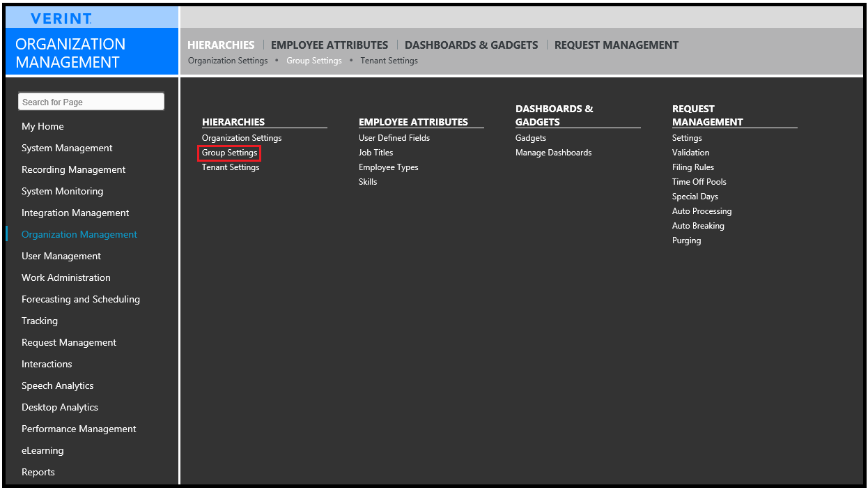This screenshot has height=490, width=868.
Task: Go to Reports in sidebar
Action: pos(38,472)
